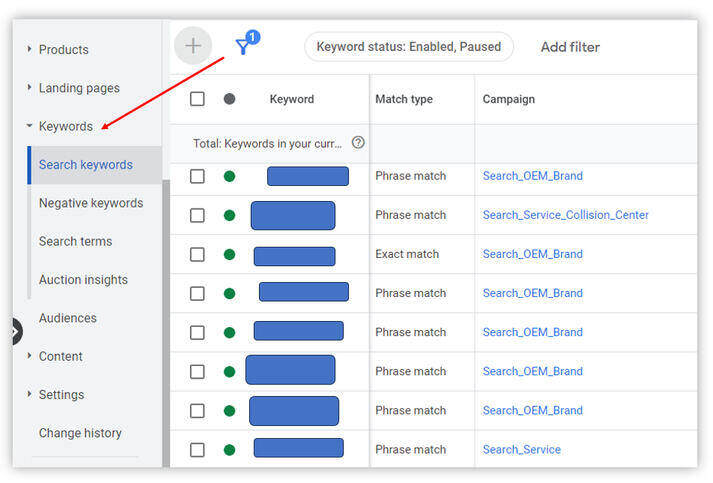713x483 pixels.
Task: Click green status dot in Search_Service row
Action: click(x=230, y=450)
